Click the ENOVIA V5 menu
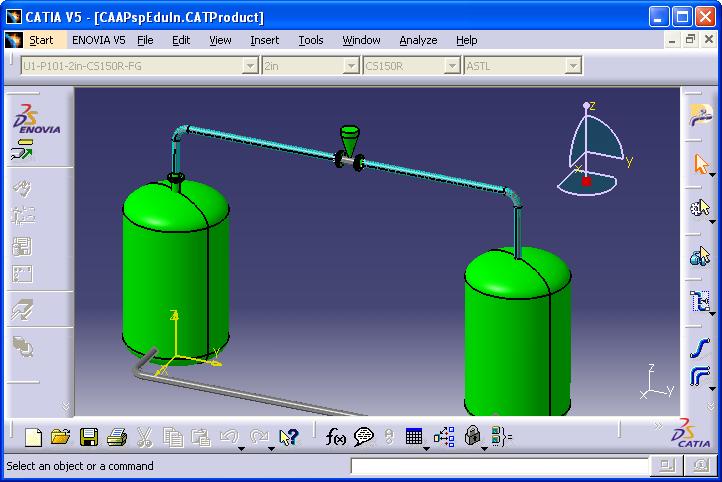The height and width of the screenshot is (482, 722). click(x=98, y=40)
